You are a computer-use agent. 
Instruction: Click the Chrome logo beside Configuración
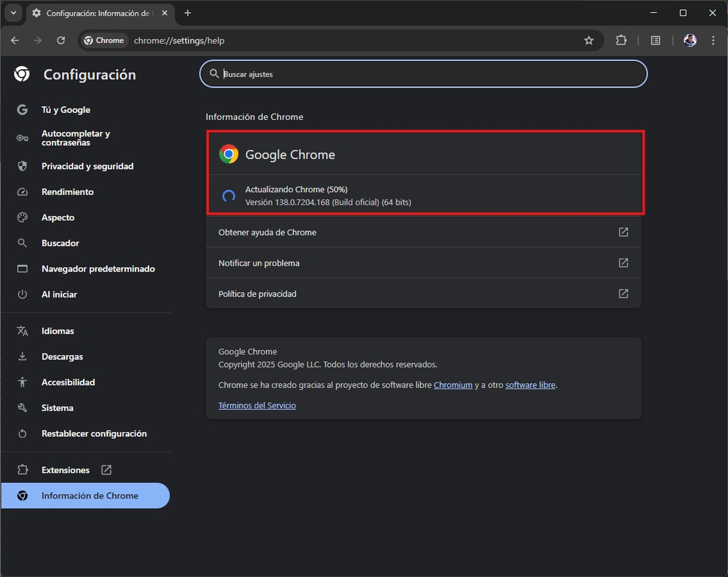22,74
